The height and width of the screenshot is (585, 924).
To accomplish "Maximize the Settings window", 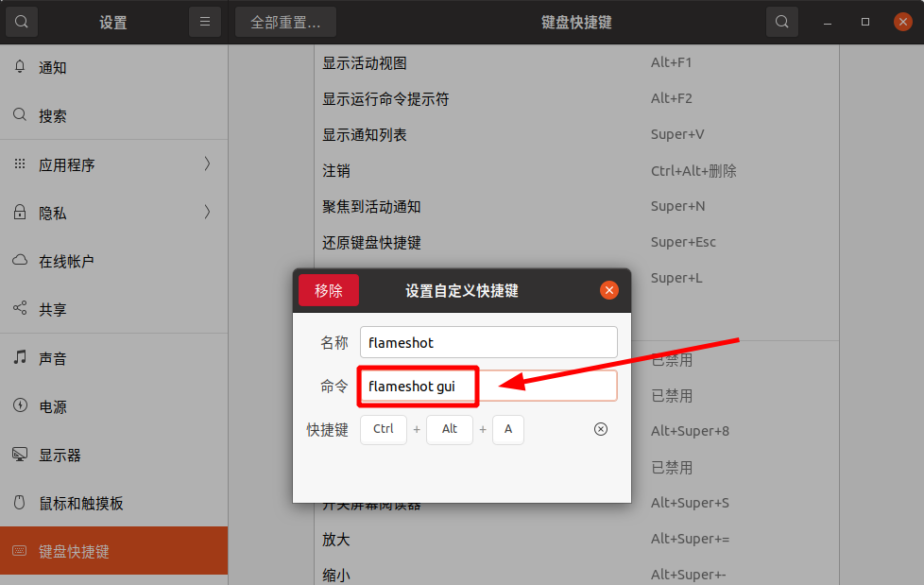I will click(x=865, y=22).
